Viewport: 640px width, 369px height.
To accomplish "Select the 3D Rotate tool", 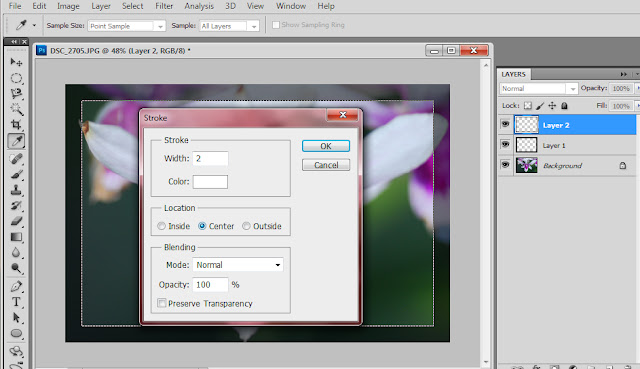I will [16, 351].
